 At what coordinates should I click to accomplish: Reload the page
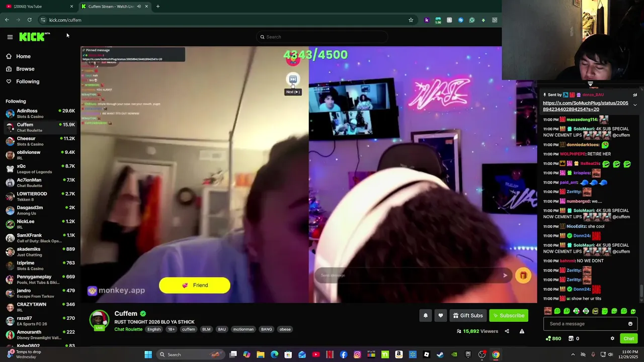[29, 20]
